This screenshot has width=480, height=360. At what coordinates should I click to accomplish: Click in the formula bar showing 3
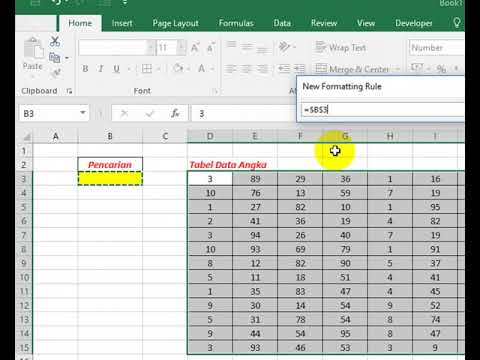point(243,114)
